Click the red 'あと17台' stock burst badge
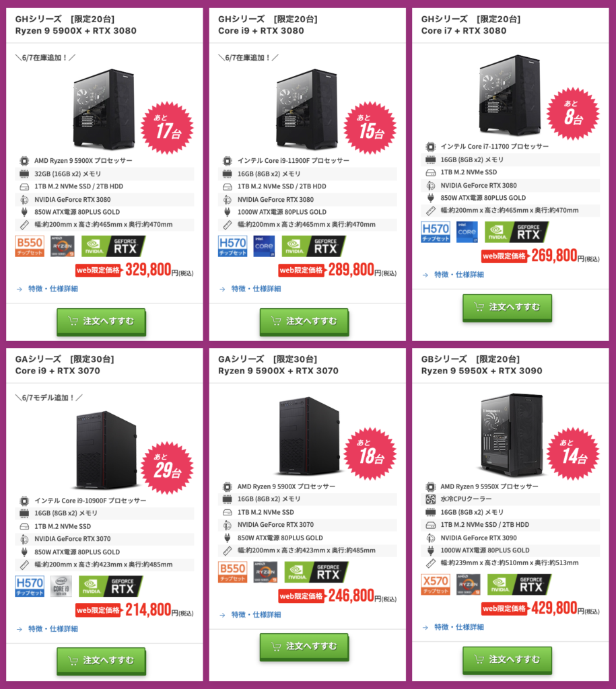616x689 pixels. click(x=167, y=128)
